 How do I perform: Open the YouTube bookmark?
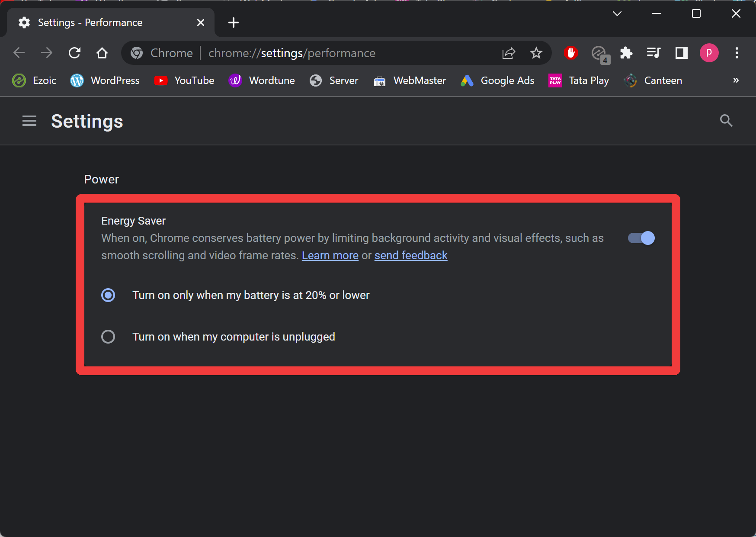[x=184, y=80]
